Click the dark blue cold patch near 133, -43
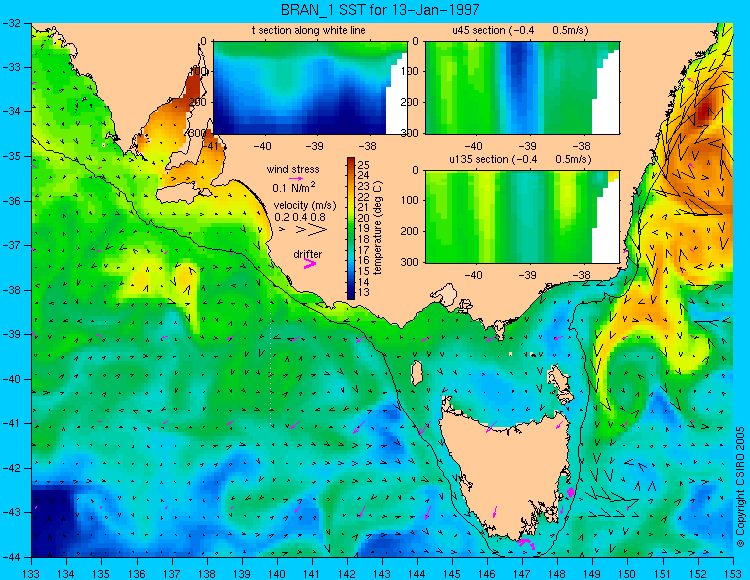The width and height of the screenshot is (750, 580). [52, 519]
